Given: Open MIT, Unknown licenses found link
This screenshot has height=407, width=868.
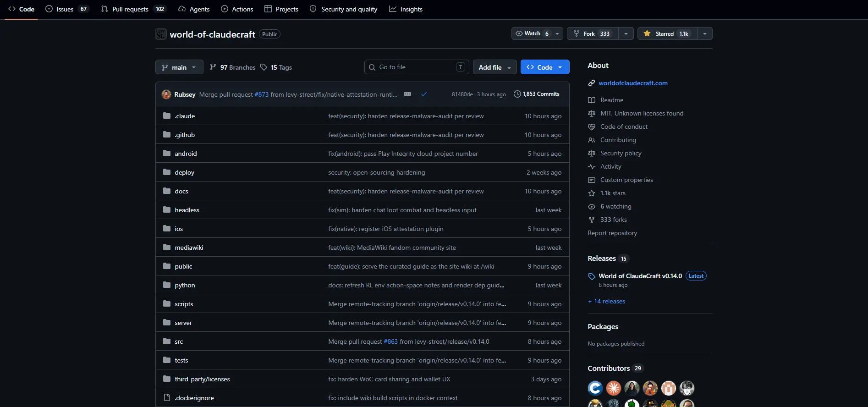Looking at the screenshot, I should (642, 113).
